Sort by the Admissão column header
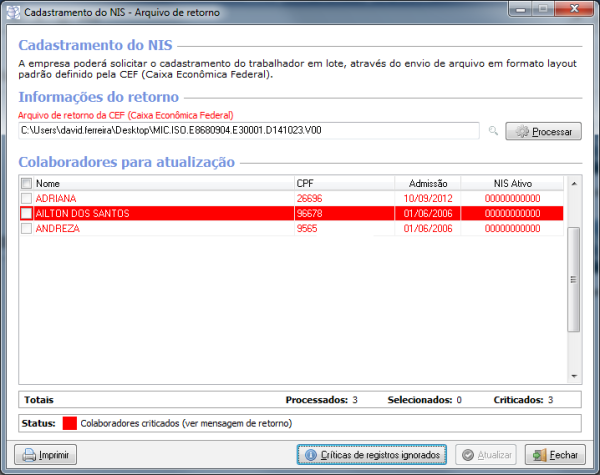 pos(427,184)
